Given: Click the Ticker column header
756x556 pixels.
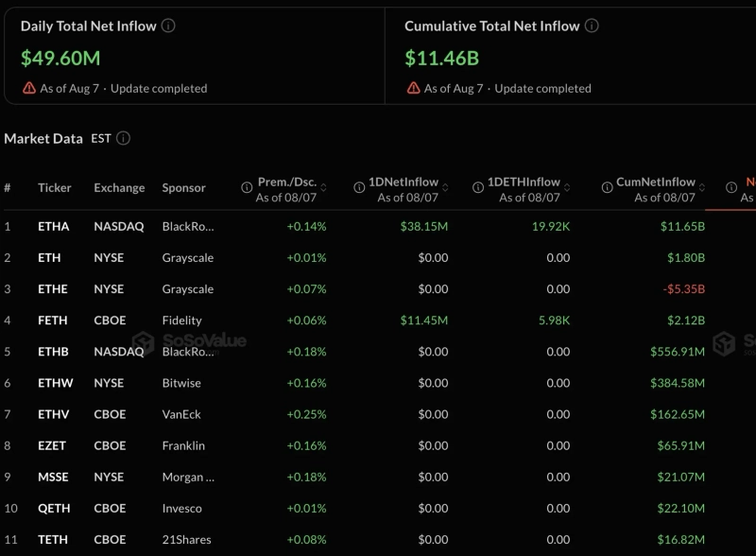Looking at the screenshot, I should [x=55, y=188].
